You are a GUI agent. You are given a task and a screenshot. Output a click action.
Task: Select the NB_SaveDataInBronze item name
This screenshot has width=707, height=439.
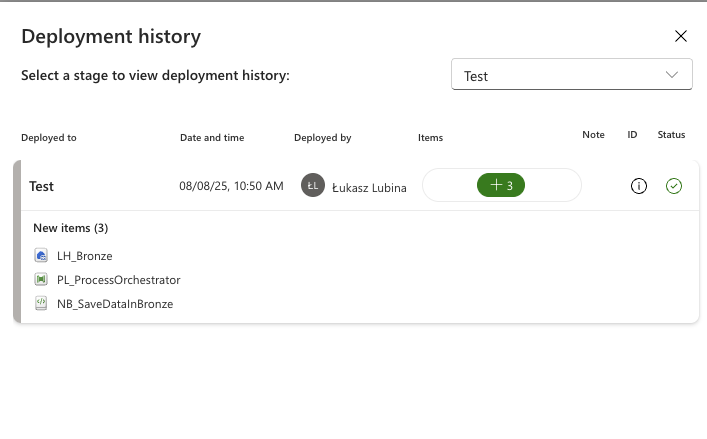(114, 304)
